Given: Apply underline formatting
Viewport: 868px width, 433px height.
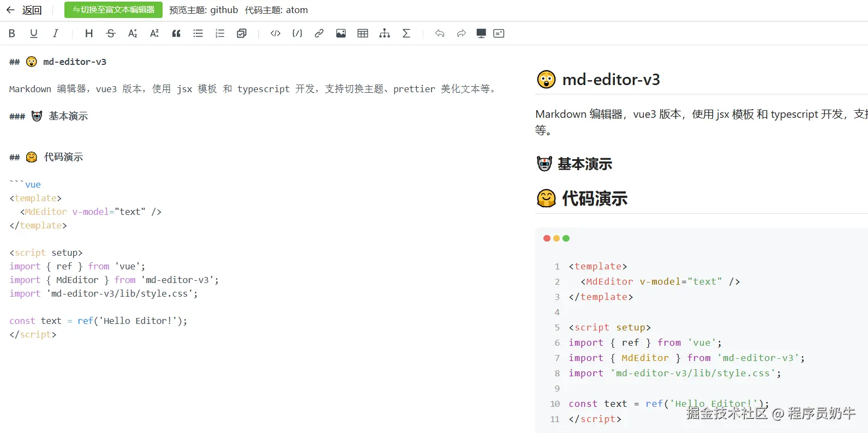Looking at the screenshot, I should (34, 33).
